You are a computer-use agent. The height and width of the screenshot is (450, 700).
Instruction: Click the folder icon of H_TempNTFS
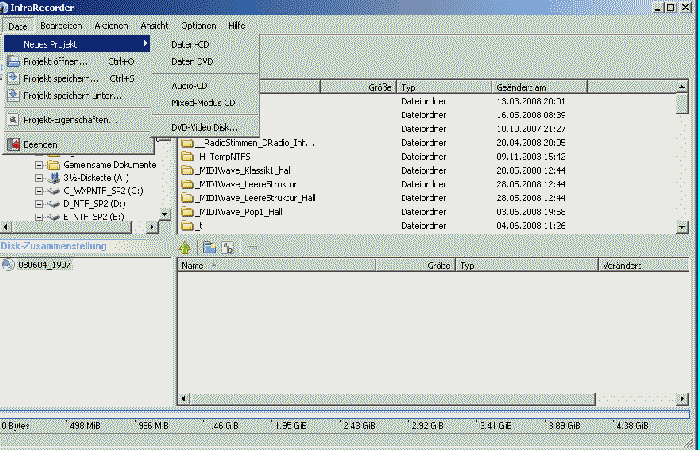pos(187,156)
